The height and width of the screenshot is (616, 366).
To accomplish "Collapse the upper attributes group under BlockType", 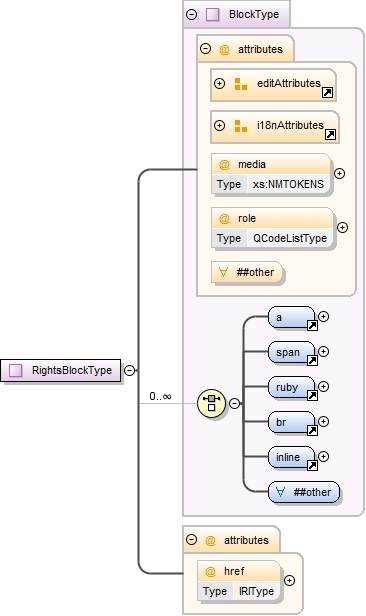I will 205,49.
